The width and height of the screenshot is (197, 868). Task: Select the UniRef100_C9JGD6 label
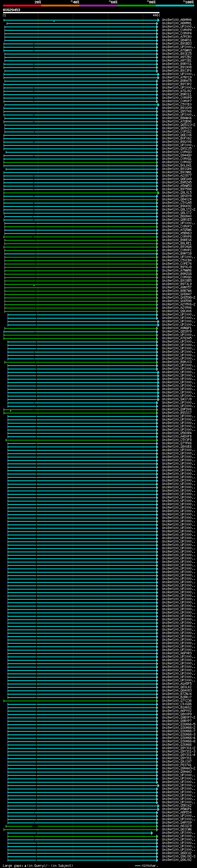(x=177, y=704)
